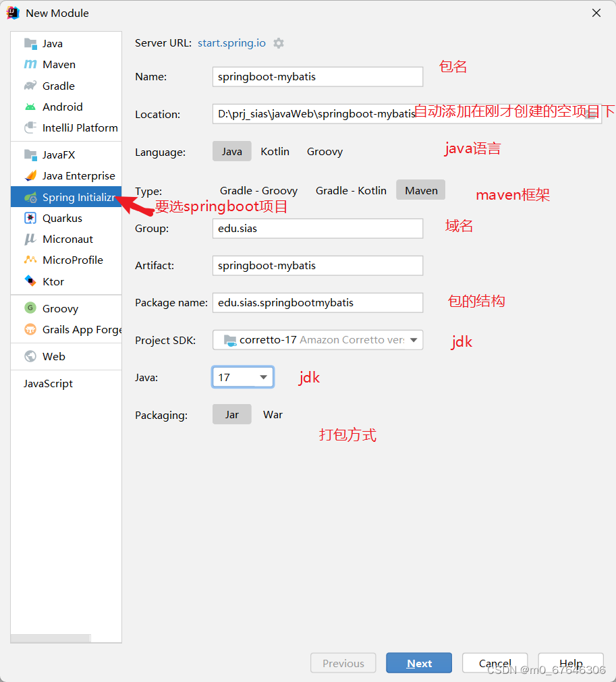Click the Quarkus icon

click(30, 219)
